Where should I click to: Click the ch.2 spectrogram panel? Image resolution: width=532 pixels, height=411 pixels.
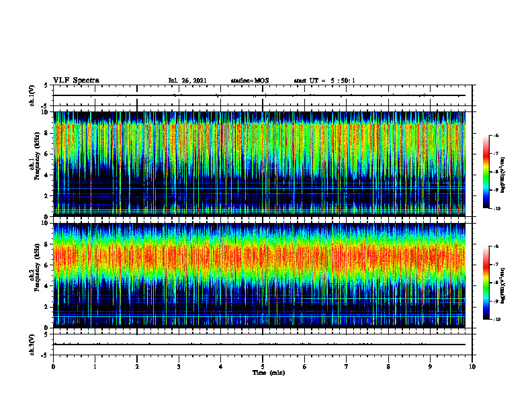click(259, 275)
